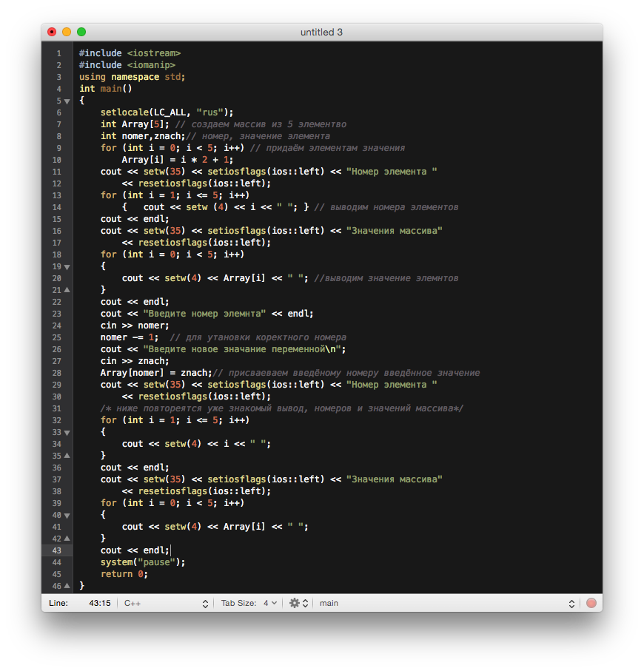644x671 pixels.
Task: Click the int nomer,znach; declaration
Action: coord(143,136)
